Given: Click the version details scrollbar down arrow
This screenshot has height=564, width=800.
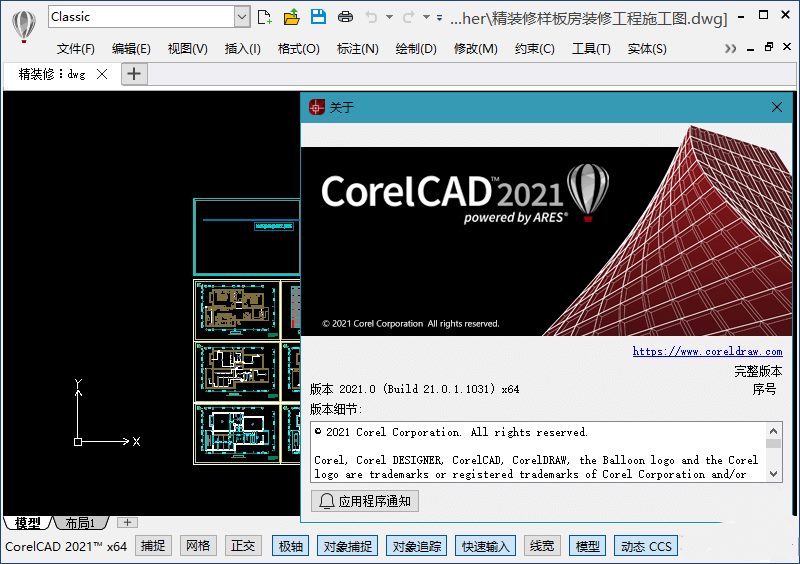Looking at the screenshot, I should (x=774, y=476).
